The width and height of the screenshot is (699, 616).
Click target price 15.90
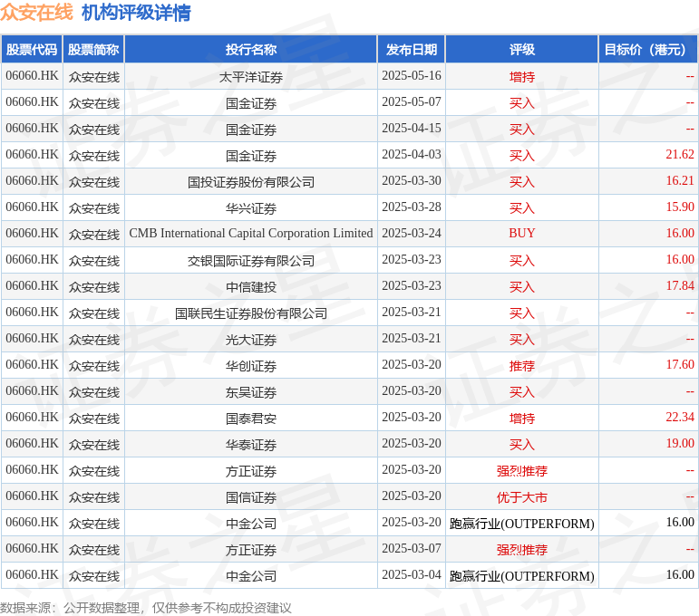pyautogui.click(x=680, y=207)
